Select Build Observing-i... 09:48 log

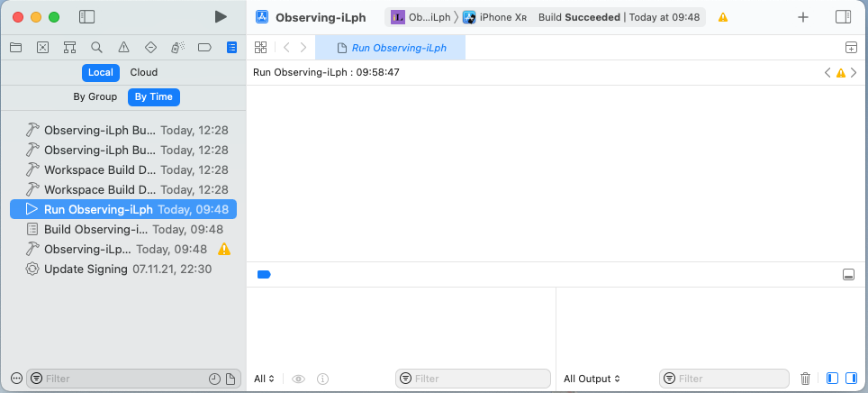coord(123,230)
